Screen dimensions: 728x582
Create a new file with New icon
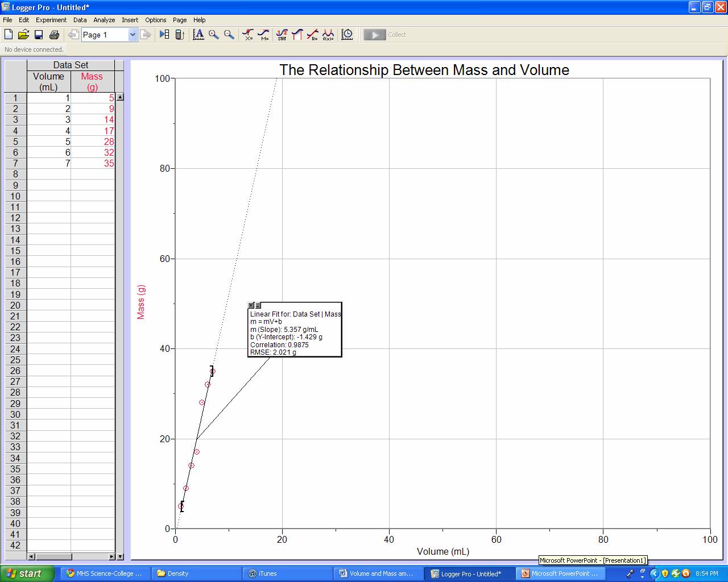tap(9, 35)
